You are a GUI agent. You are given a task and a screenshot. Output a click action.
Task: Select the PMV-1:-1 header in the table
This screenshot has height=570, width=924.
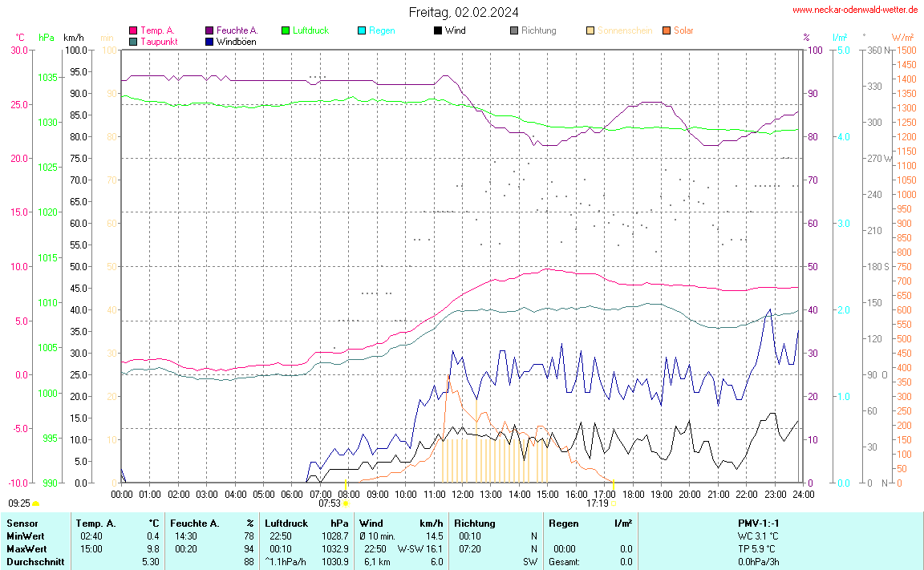(x=758, y=524)
